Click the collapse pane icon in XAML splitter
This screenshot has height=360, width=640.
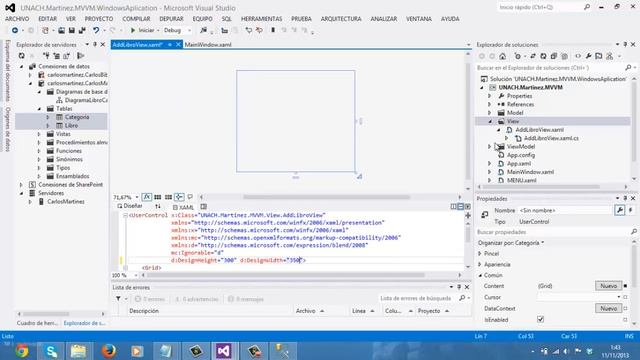[467, 207]
